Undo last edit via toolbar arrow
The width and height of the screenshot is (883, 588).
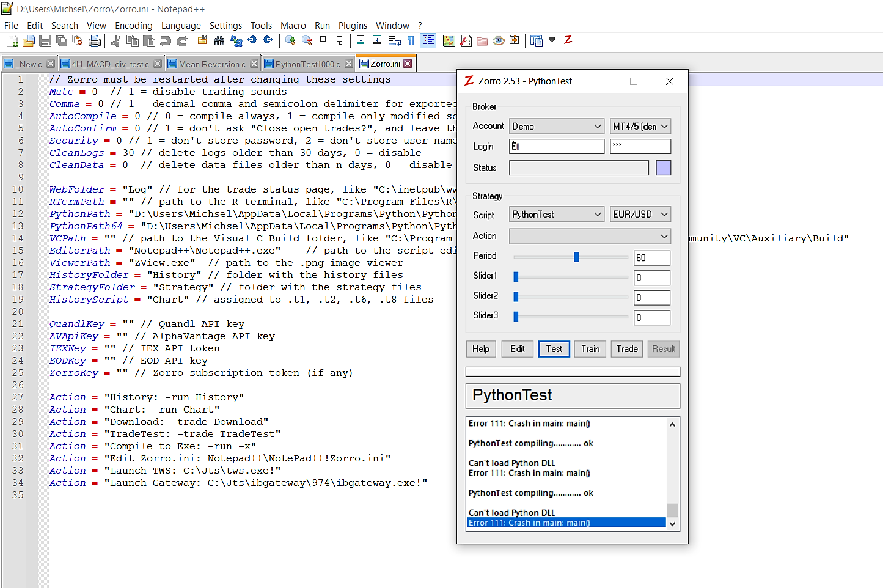(x=165, y=41)
